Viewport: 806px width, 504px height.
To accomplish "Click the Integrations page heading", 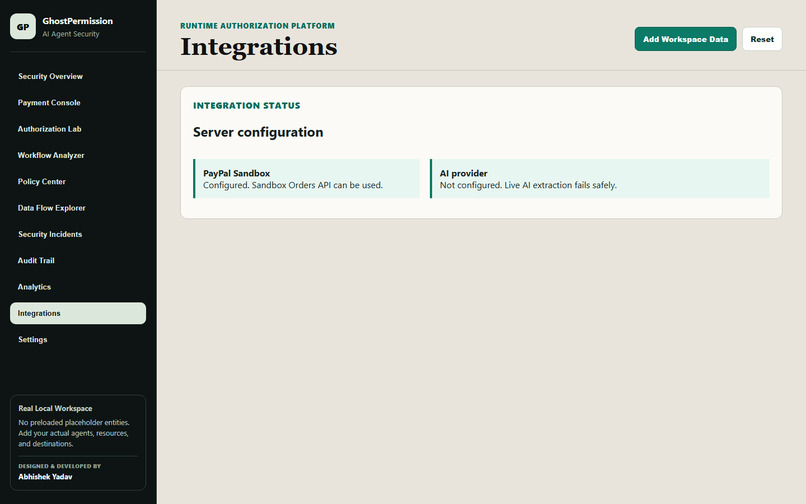I will pos(259,47).
